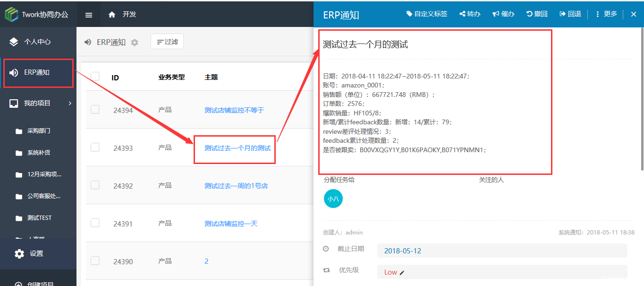The image size is (644, 286).
Task: Click the 撤回 undo button
Action: (537, 14)
